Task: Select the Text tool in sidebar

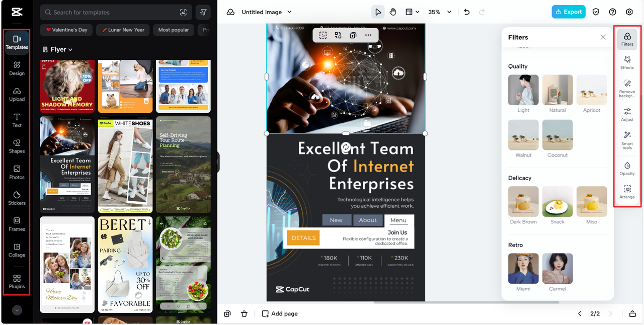Action: 17,120
